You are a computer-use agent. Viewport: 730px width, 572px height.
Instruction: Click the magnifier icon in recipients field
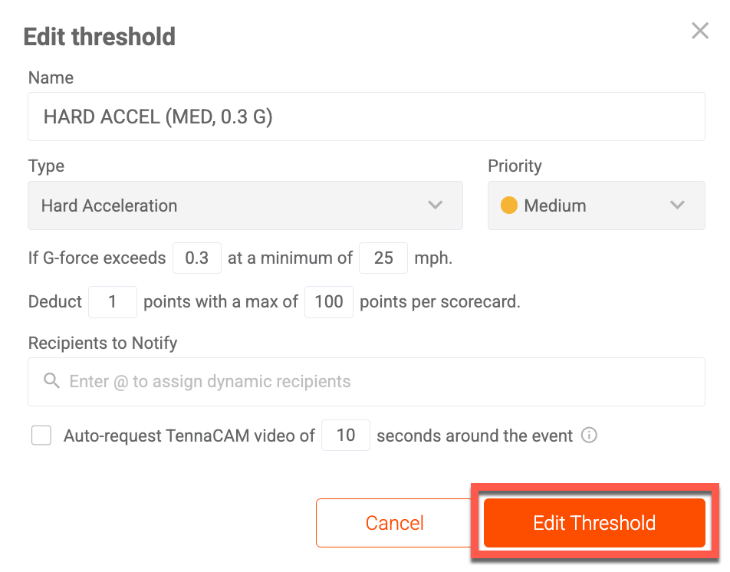[51, 381]
